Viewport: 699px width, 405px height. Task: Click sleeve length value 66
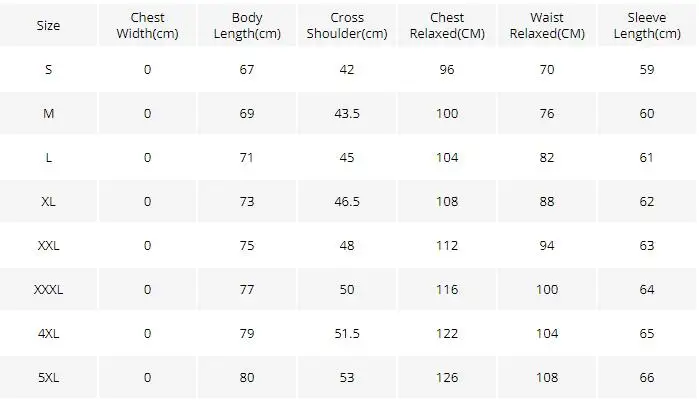coord(647,378)
